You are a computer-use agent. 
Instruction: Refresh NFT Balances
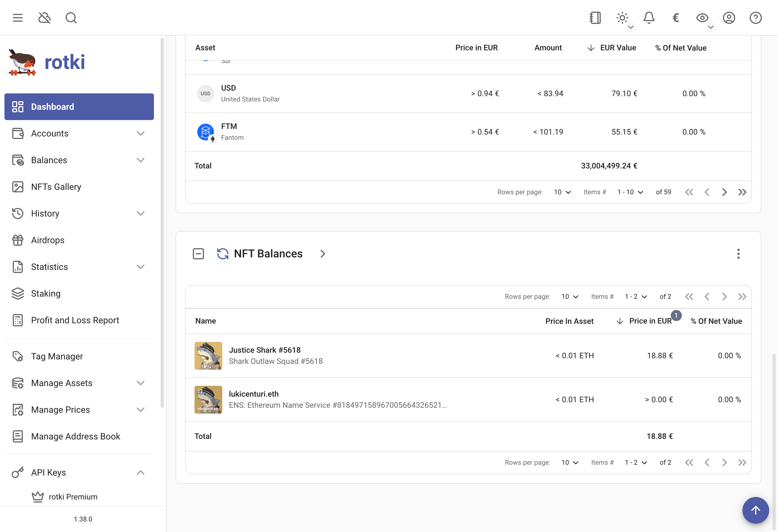(x=223, y=254)
